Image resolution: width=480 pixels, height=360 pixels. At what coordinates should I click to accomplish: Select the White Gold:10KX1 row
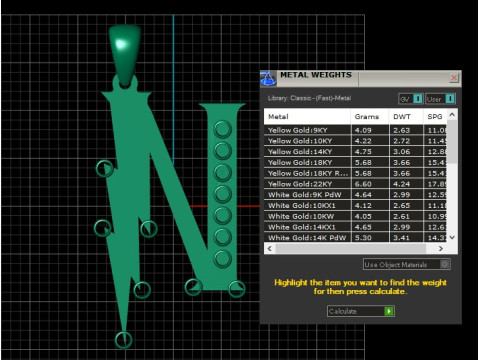coord(355,206)
